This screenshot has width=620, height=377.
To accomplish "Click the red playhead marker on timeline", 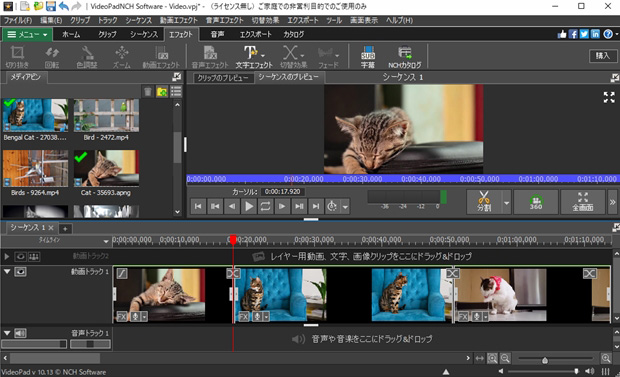I will (x=233, y=239).
